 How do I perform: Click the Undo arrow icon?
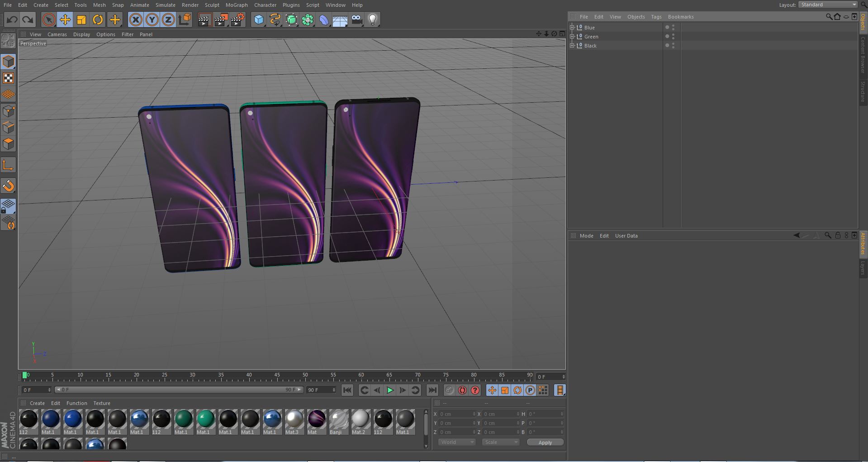[12, 19]
